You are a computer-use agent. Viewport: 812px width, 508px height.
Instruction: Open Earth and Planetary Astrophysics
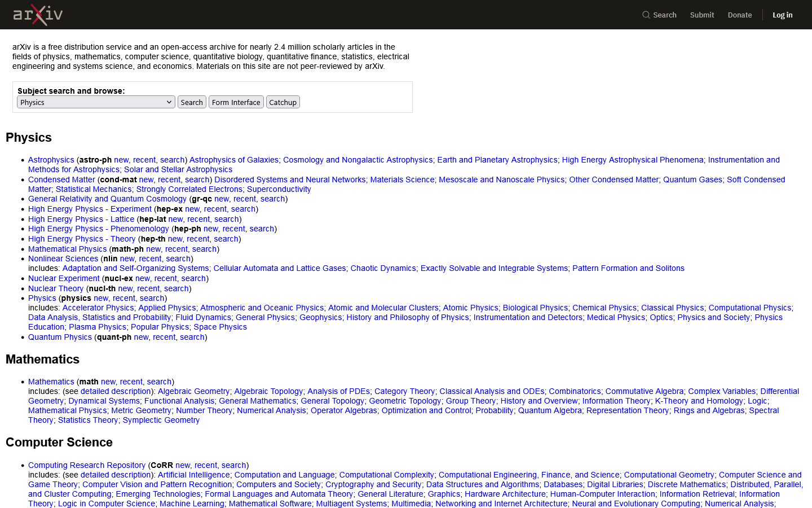pos(497,160)
